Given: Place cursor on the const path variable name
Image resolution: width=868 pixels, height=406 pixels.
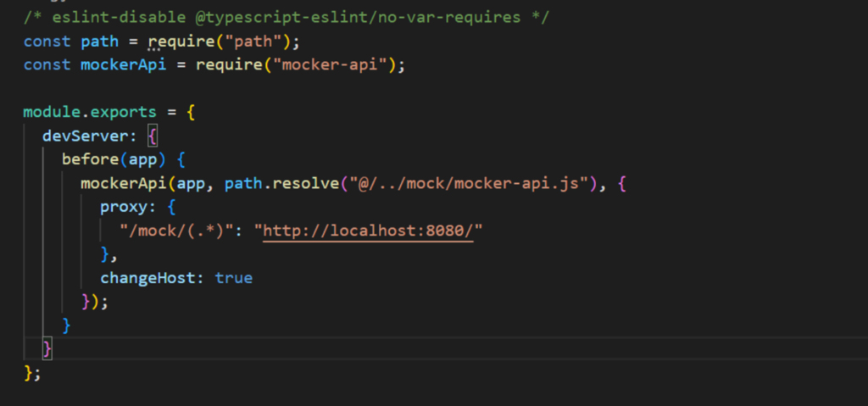Looking at the screenshot, I should tap(99, 41).
